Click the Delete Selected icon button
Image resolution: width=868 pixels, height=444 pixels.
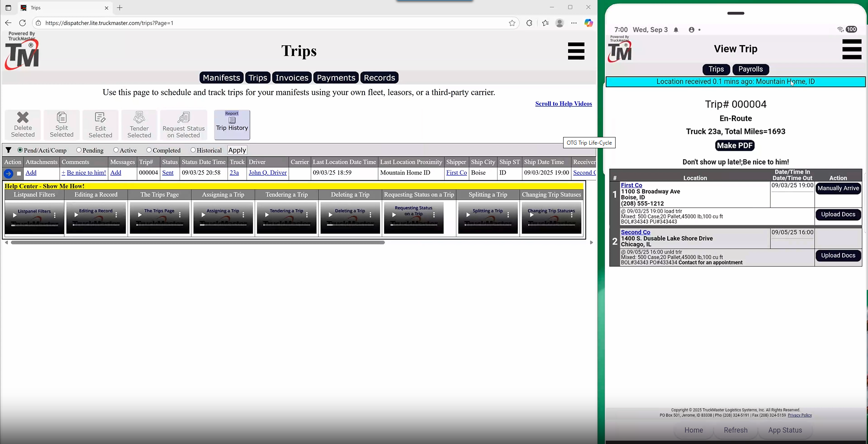point(23,125)
